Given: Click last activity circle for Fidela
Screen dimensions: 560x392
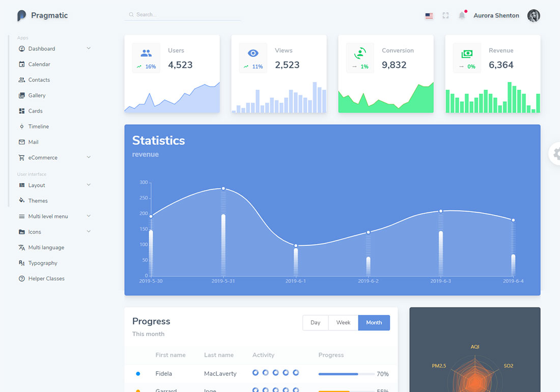Looking at the screenshot, I should click(296, 373).
